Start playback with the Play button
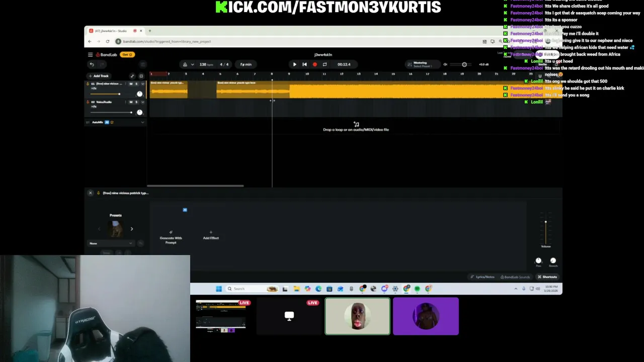 tap(294, 64)
